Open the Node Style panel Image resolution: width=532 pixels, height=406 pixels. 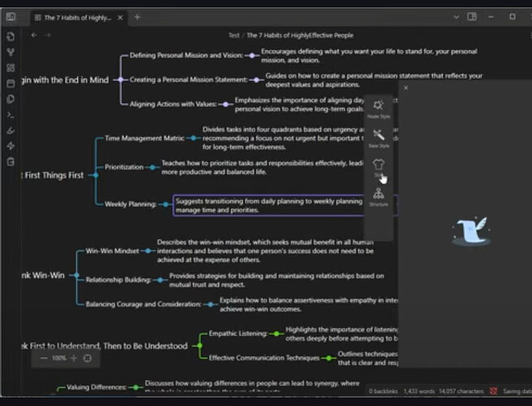tap(378, 106)
